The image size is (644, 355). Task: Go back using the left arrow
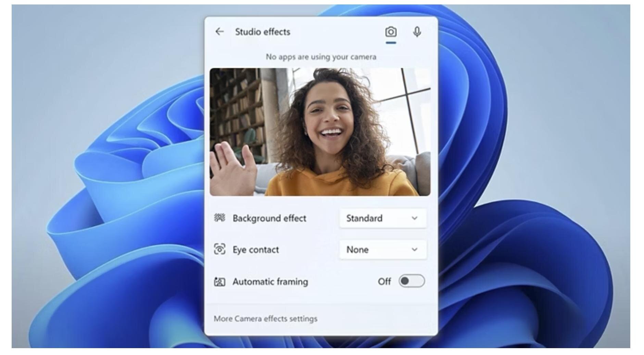pyautogui.click(x=219, y=32)
